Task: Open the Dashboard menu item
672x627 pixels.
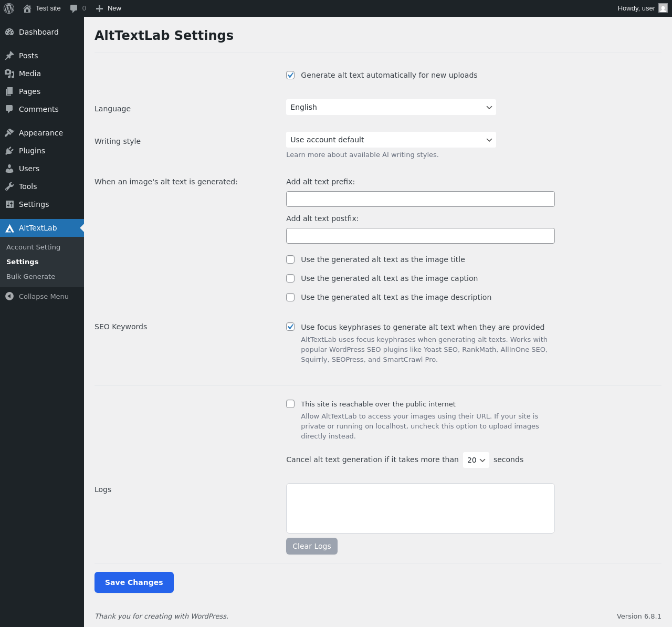Action: pos(39,32)
